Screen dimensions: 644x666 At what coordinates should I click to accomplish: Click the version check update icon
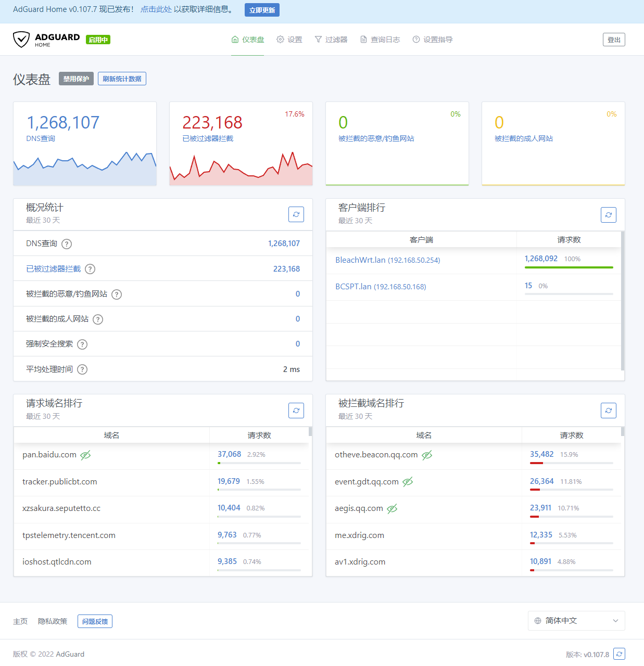pos(619,654)
